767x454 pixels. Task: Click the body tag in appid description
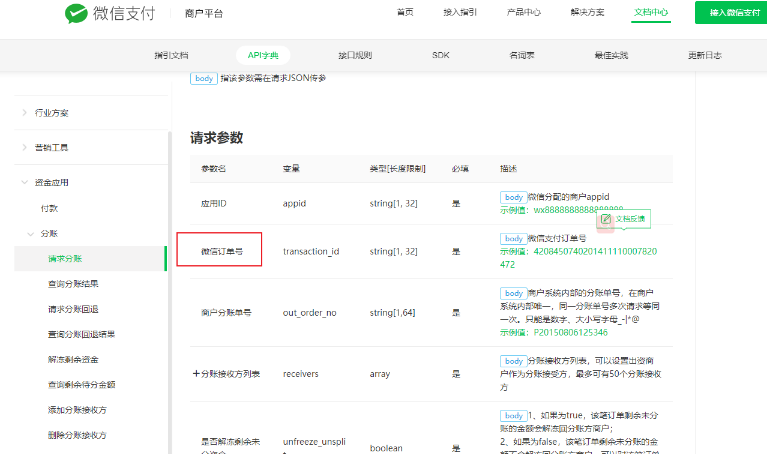click(514, 197)
